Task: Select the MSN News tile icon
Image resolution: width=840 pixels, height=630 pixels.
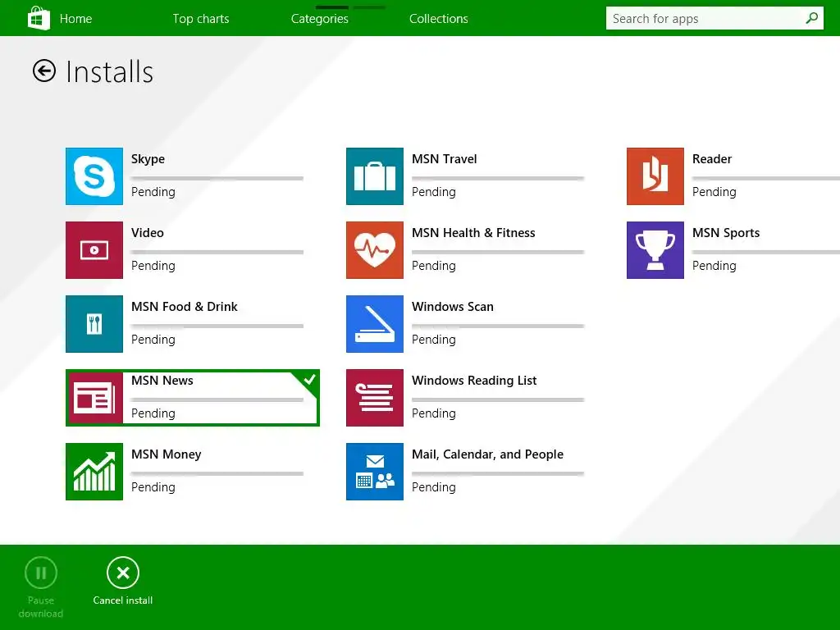Action: 95,398
